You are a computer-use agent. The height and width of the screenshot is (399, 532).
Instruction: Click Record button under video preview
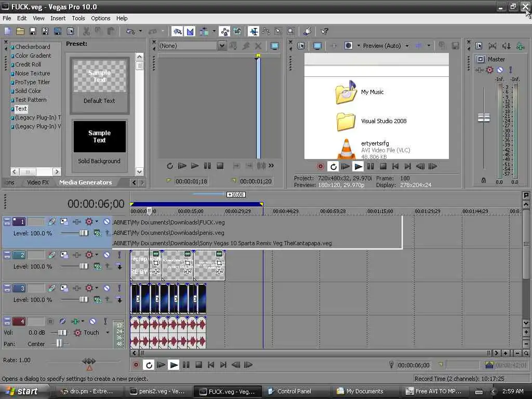320,167
